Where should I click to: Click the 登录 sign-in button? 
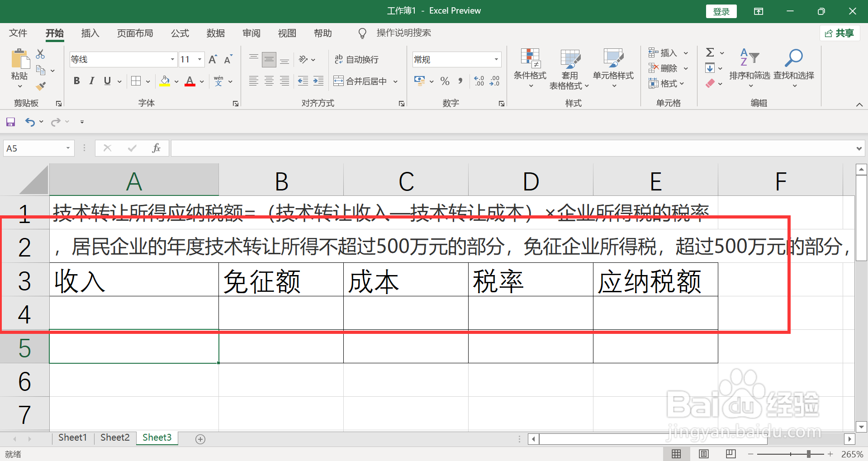click(721, 11)
